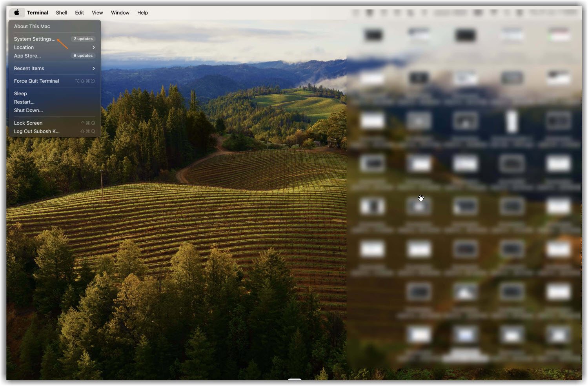The image size is (588, 386).
Task: Choose Restart from the Apple menu
Action: [55, 102]
